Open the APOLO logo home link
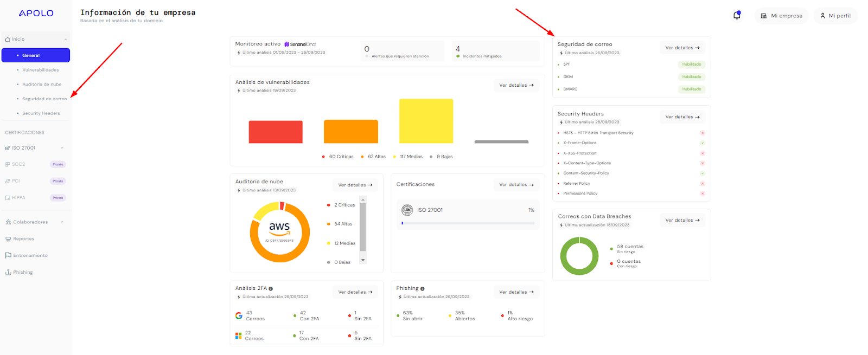The height and width of the screenshot is (355, 868). tap(36, 13)
